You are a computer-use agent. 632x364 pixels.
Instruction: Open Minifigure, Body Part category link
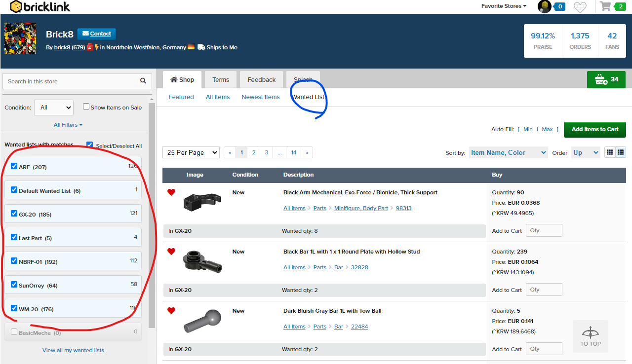pos(361,208)
